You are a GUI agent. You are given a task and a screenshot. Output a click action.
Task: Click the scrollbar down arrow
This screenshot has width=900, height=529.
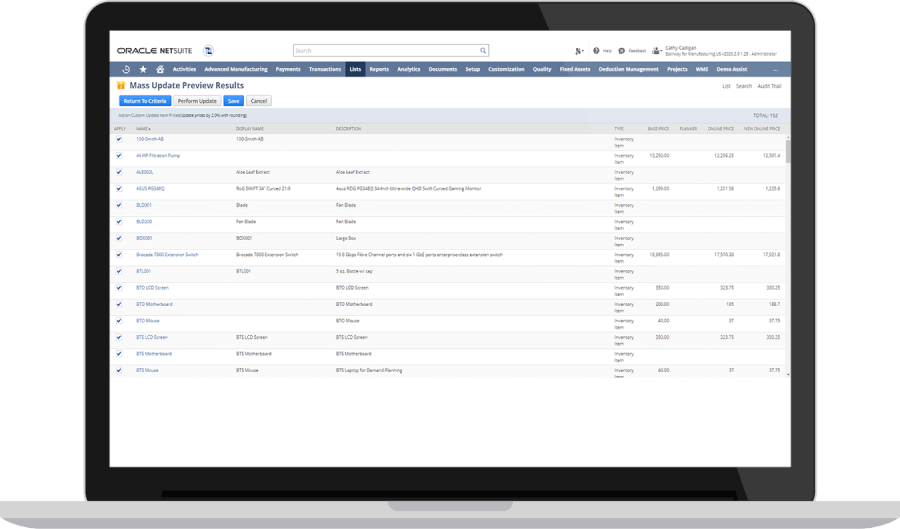point(788,374)
